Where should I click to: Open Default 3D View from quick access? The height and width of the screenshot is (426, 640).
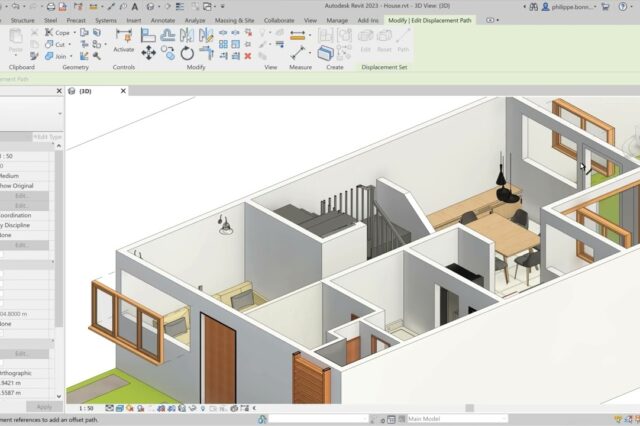150,7
